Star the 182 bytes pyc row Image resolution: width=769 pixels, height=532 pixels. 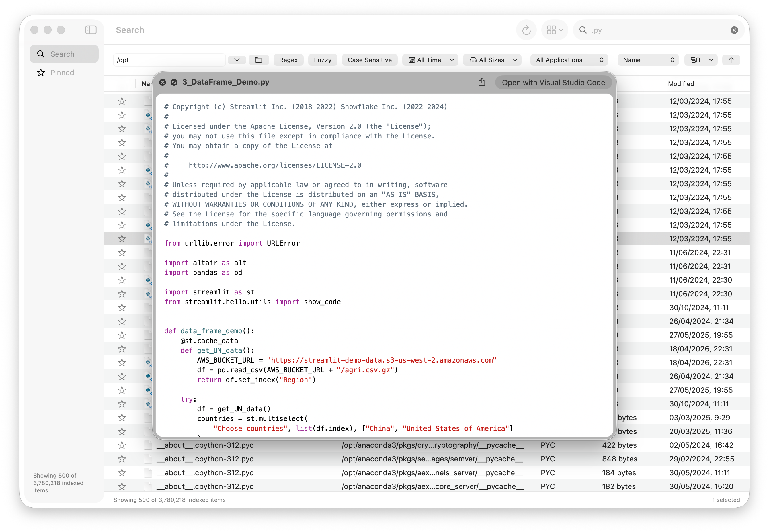(122, 486)
